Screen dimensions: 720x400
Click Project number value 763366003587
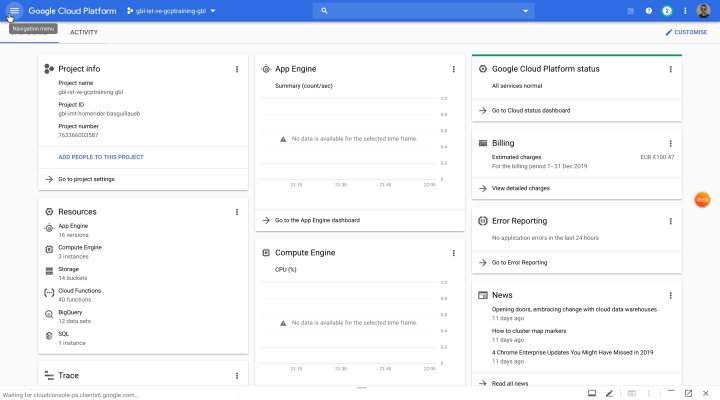click(78, 135)
